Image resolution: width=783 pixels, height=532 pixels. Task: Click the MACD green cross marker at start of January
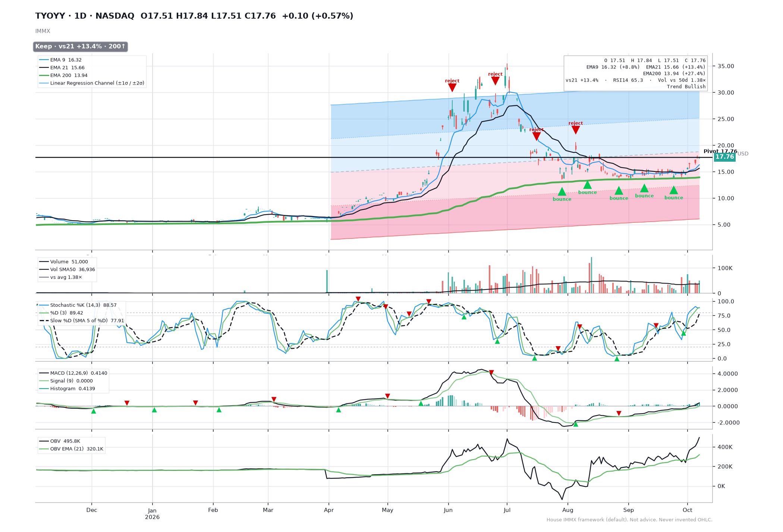(x=154, y=410)
